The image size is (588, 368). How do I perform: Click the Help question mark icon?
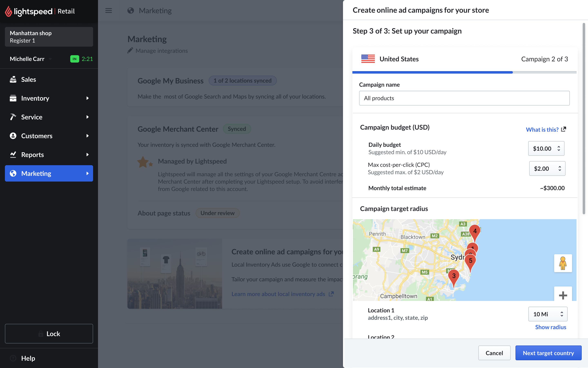pos(13,358)
